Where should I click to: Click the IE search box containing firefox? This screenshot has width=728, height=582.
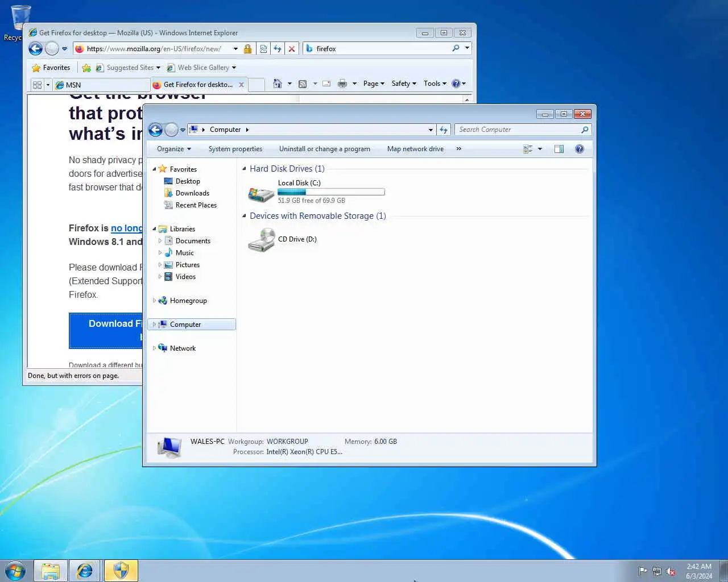click(x=382, y=49)
